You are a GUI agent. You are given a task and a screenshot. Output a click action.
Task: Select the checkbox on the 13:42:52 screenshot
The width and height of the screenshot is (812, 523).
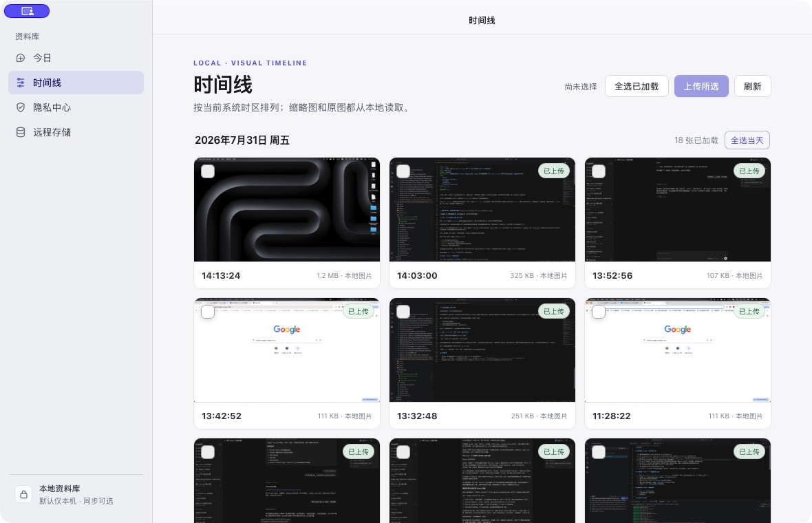(208, 312)
